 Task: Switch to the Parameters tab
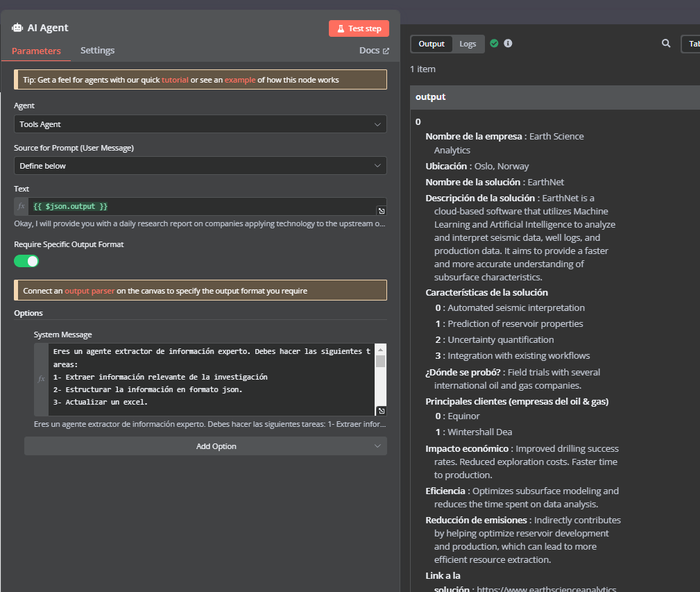click(x=36, y=51)
